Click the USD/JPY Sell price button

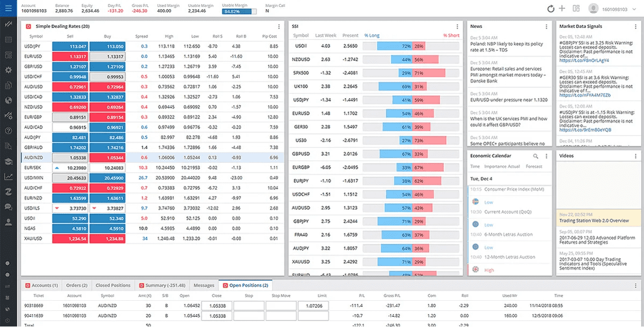[69, 47]
